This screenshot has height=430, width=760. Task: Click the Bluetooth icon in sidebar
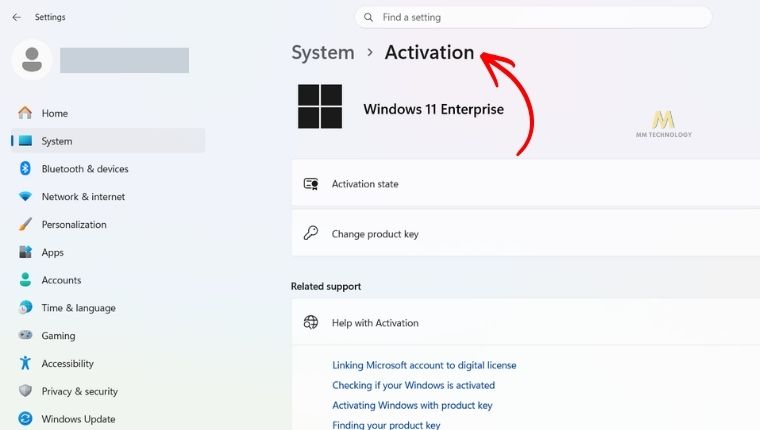(25, 168)
